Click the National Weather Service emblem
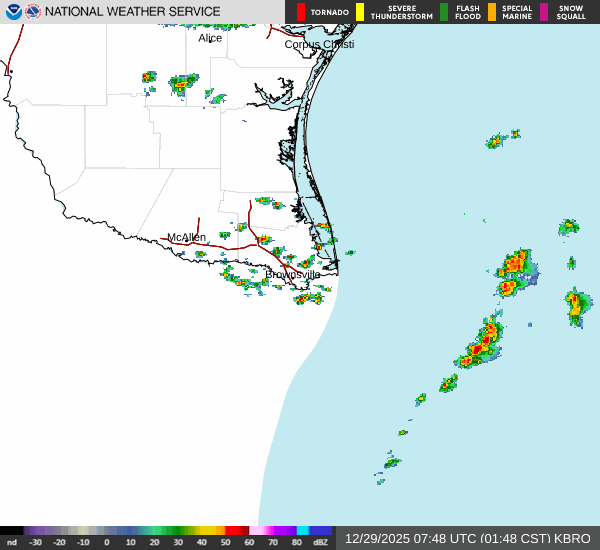The width and height of the screenshot is (600, 550). 33,12
